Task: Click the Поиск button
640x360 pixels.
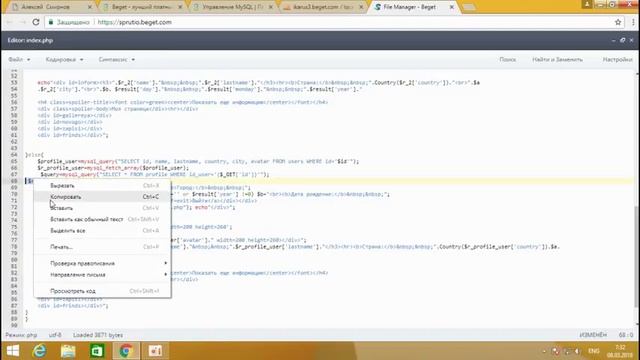Action: 507,60
